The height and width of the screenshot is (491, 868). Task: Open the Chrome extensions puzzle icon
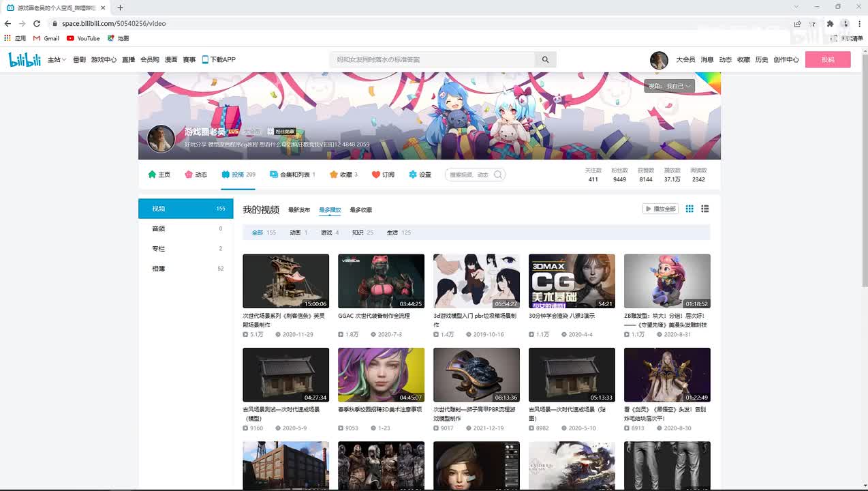click(830, 23)
